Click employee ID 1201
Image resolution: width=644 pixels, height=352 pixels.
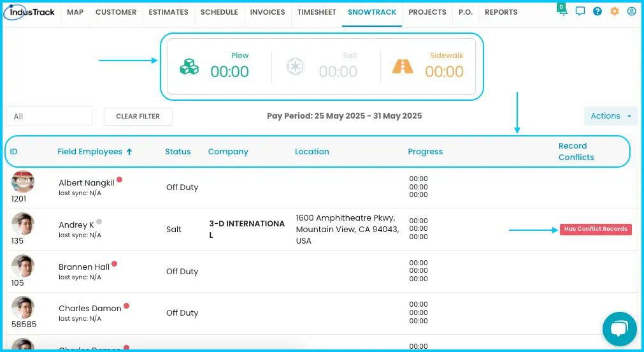[x=18, y=198]
